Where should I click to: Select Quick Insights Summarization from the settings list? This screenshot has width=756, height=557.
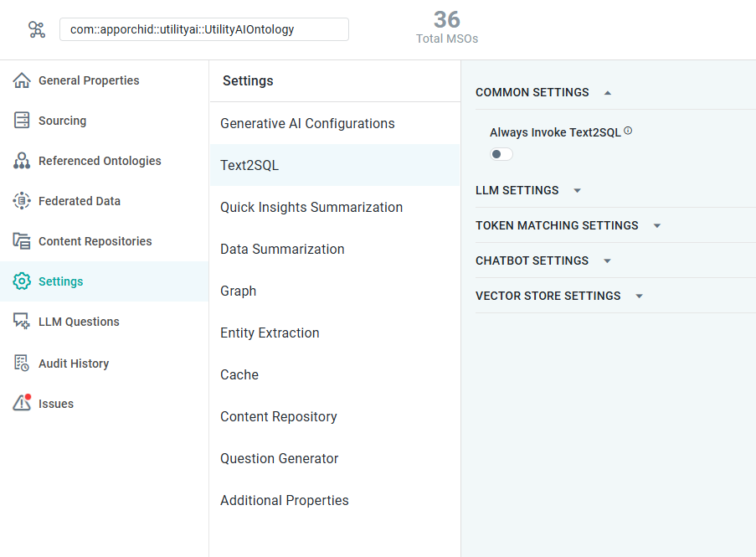click(x=311, y=207)
